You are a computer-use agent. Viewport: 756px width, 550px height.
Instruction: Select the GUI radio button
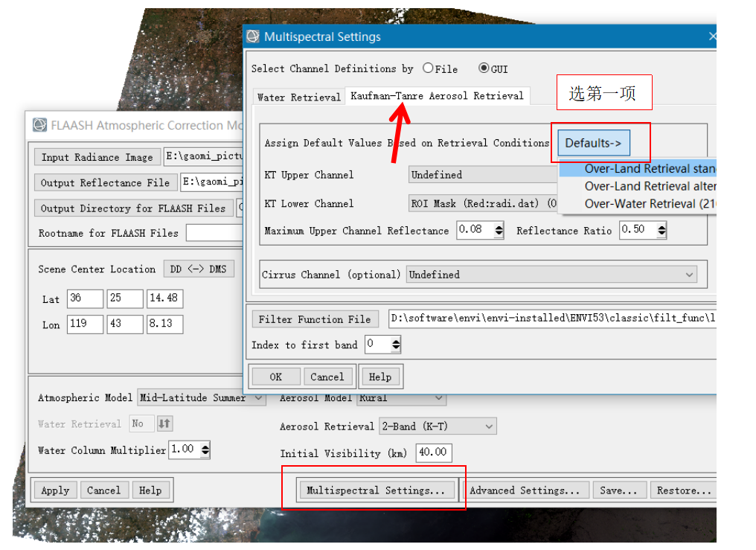click(484, 68)
